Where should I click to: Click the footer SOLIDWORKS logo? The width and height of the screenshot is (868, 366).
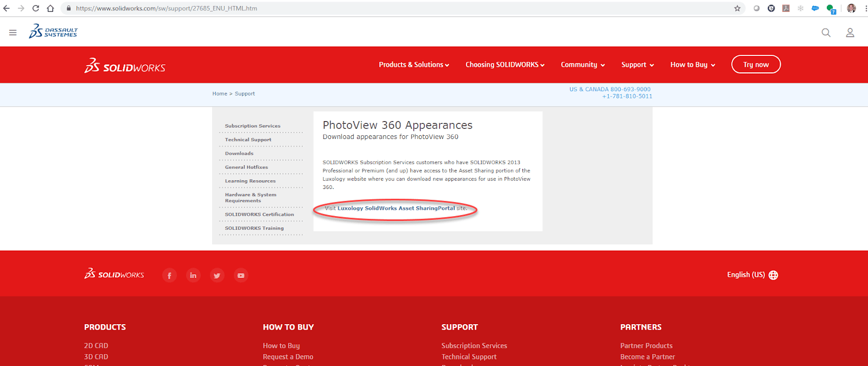(114, 274)
